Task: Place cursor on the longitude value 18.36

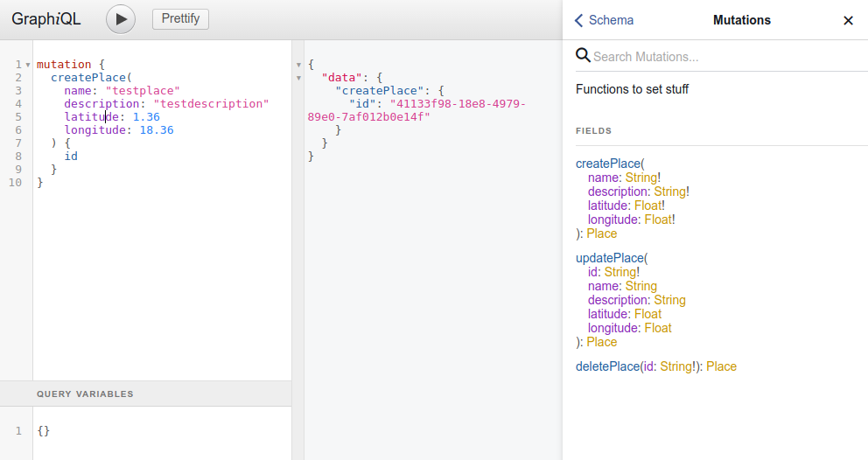Action: pyautogui.click(x=157, y=130)
